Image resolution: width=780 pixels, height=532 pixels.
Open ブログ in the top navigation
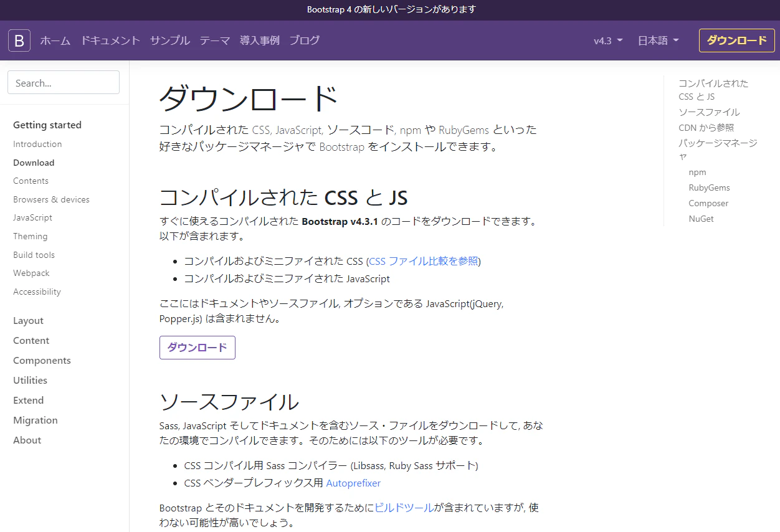pyautogui.click(x=305, y=40)
